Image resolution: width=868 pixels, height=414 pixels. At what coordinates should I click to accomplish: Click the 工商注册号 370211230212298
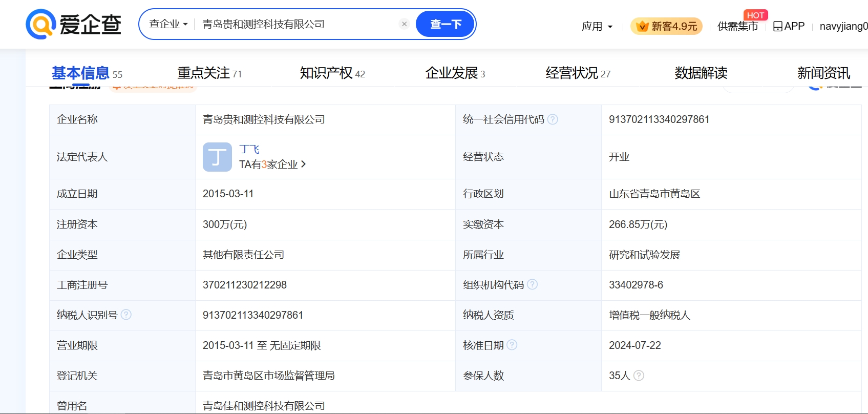pyautogui.click(x=245, y=285)
